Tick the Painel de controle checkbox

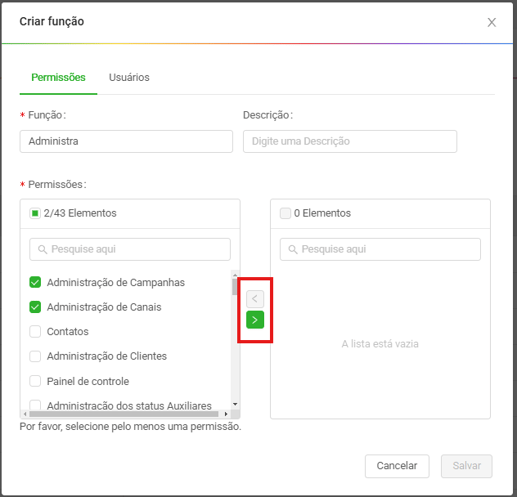[35, 381]
